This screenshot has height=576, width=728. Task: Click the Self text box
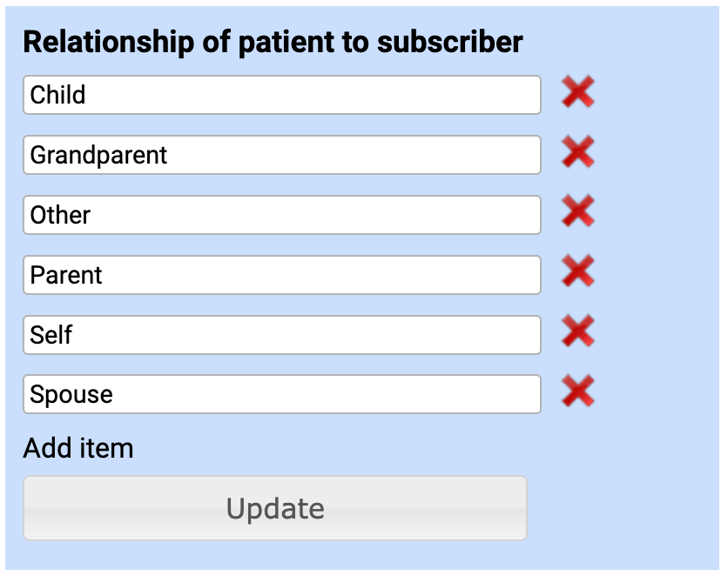click(x=280, y=334)
